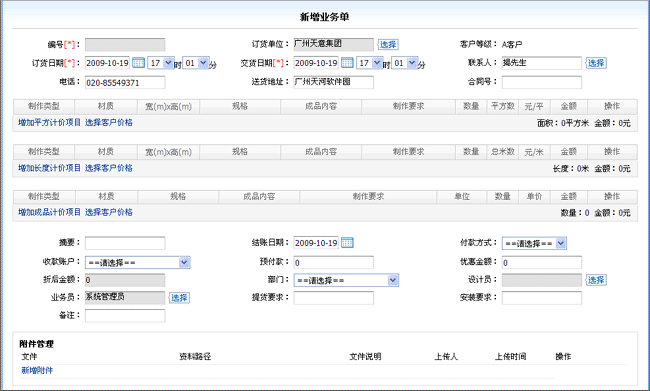Click 选择客户价格 in length pricing section
This screenshot has width=650, height=391.
click(x=109, y=168)
